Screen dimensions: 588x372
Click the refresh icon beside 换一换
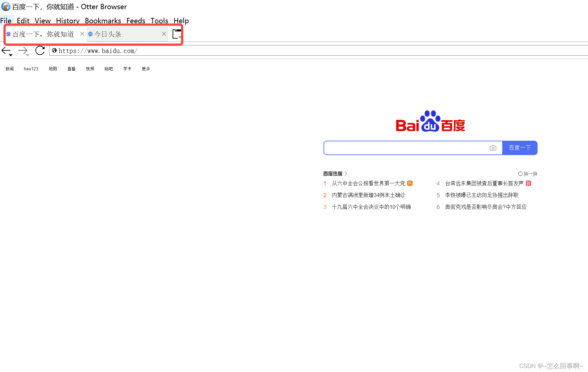tap(520, 174)
